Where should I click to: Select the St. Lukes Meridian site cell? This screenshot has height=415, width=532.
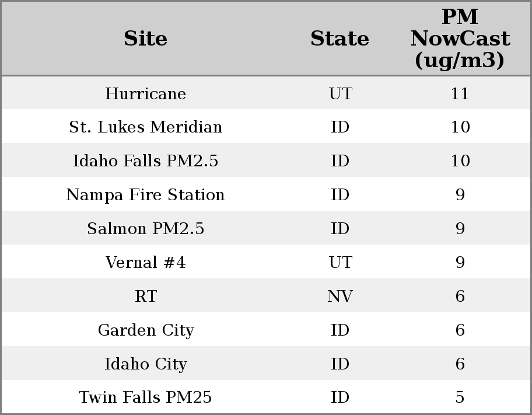146,127
